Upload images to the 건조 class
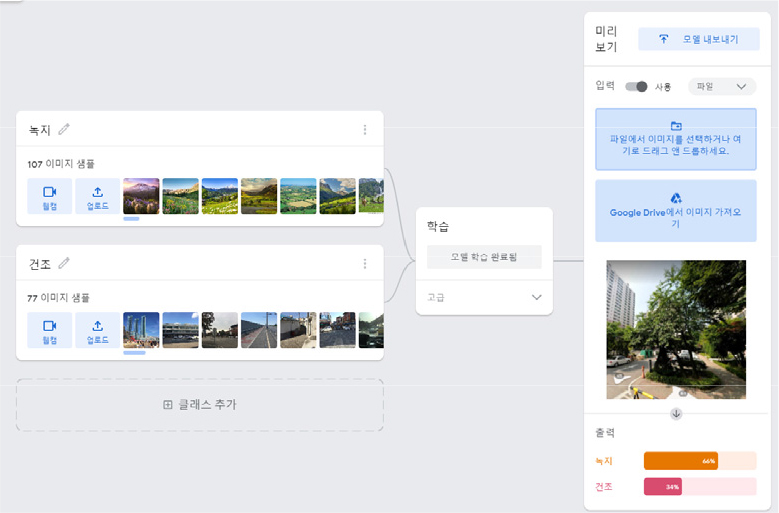 click(x=97, y=330)
